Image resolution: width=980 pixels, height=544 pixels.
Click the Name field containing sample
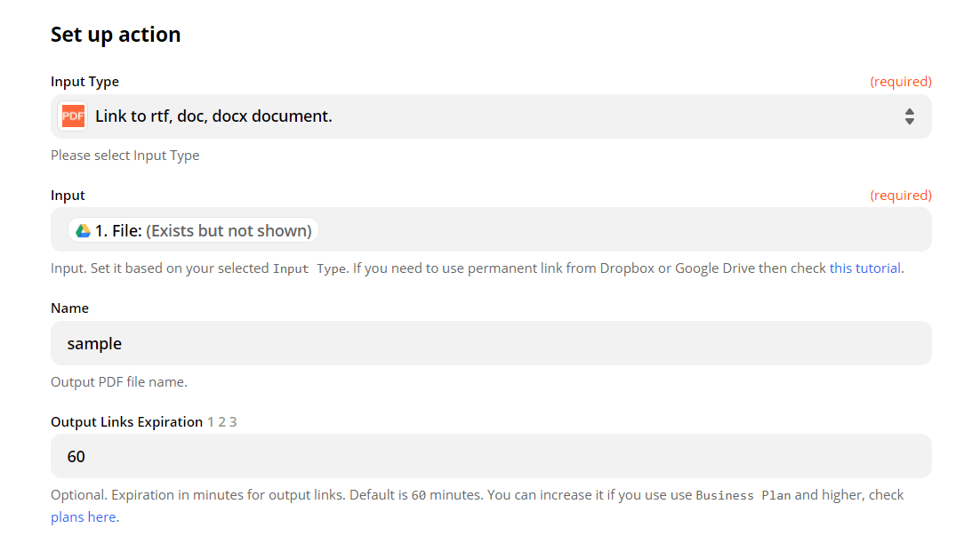pyautogui.click(x=490, y=343)
